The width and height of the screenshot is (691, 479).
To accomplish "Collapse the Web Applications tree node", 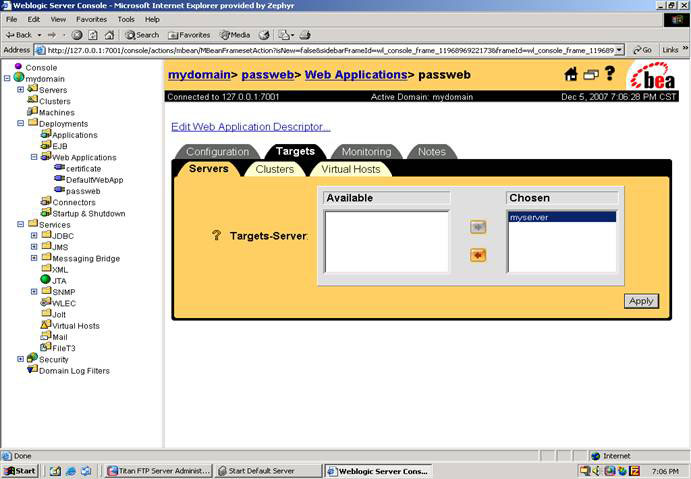I will [34, 157].
